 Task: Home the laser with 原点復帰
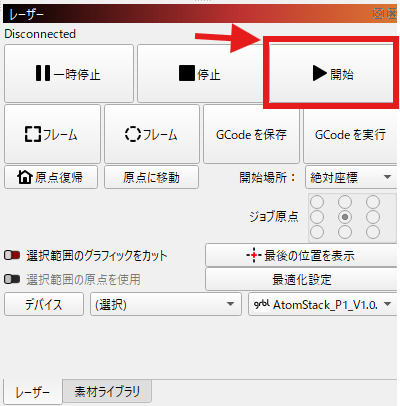click(51, 177)
